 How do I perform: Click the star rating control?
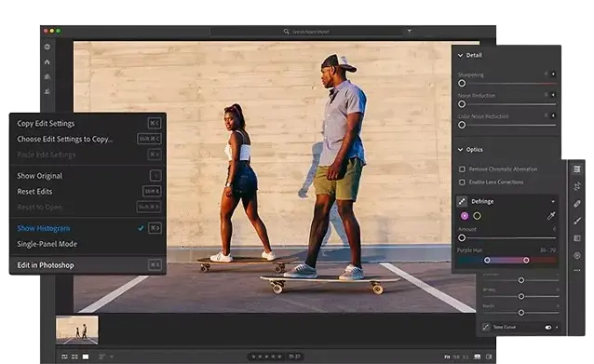(266, 357)
